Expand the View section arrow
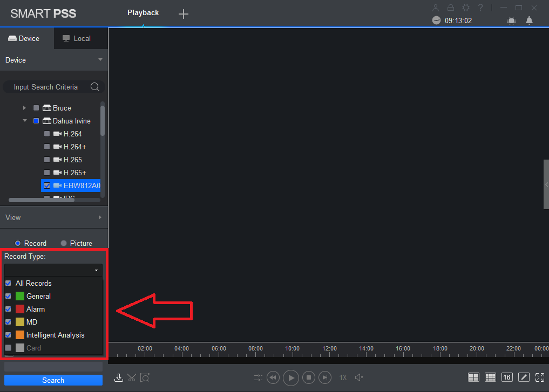 (x=100, y=217)
